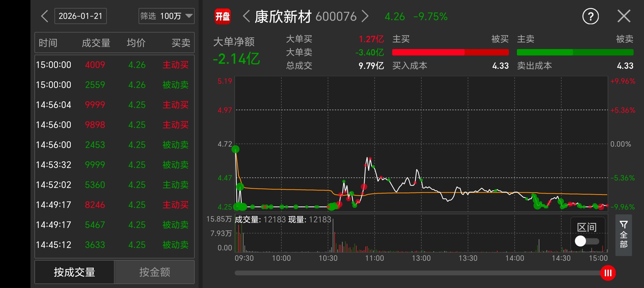This screenshot has width=644, height=288.
Task: Open the 全部 filter funnel button
Action: (623, 235)
